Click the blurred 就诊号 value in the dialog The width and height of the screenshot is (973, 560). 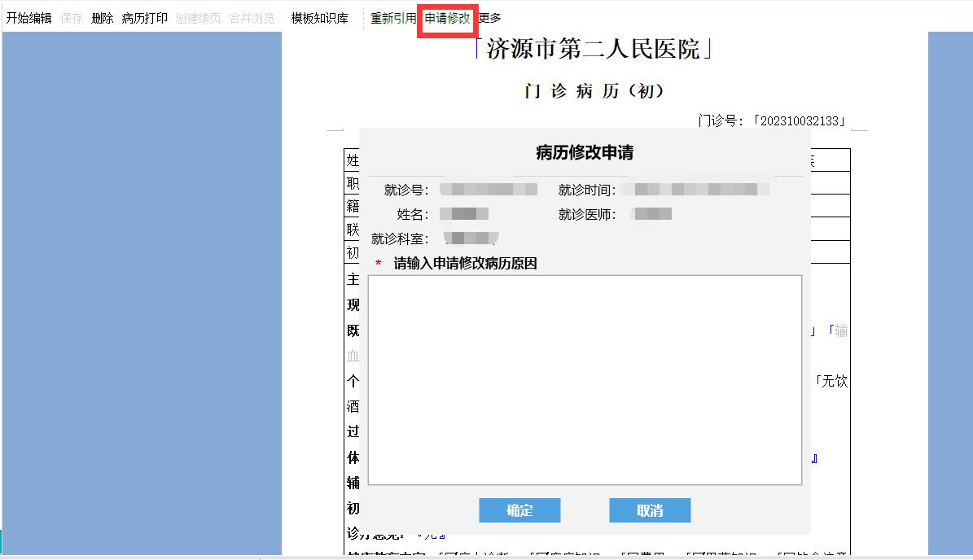coord(489,190)
